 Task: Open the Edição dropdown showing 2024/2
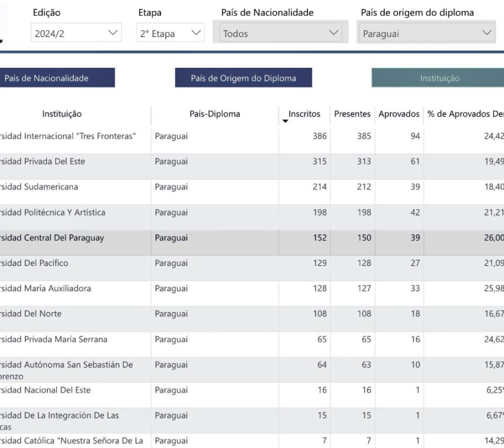[x=76, y=34]
